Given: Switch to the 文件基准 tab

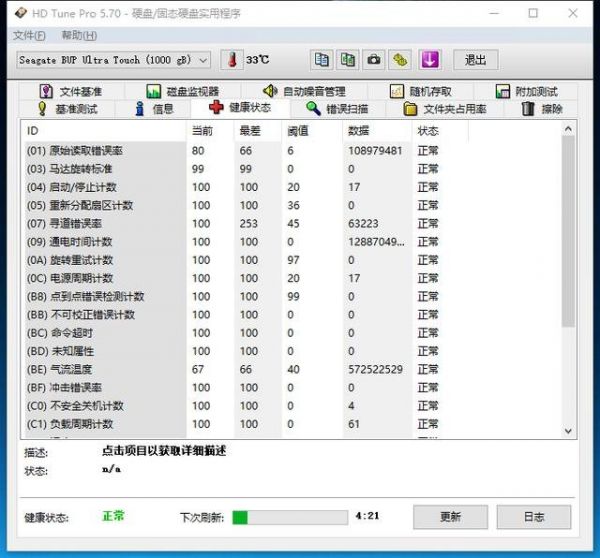Looking at the screenshot, I should click(71, 91).
